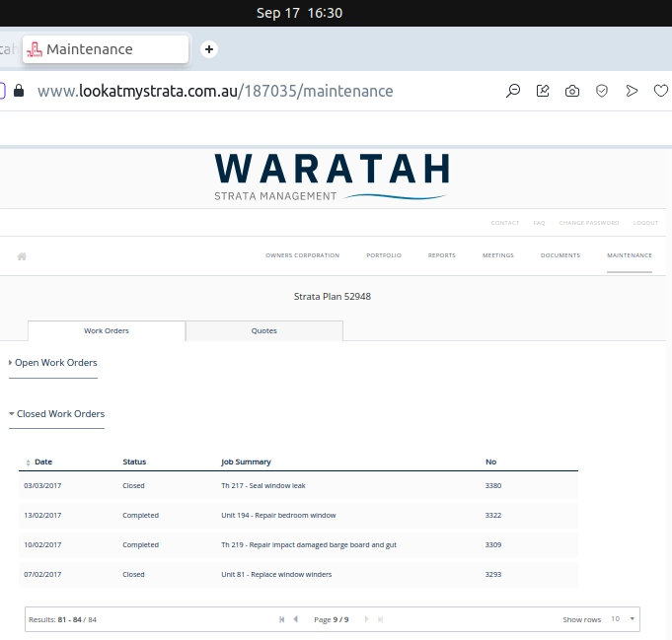Image resolution: width=672 pixels, height=640 pixels.
Task: Click date 10/02/2017
Action: (42, 545)
